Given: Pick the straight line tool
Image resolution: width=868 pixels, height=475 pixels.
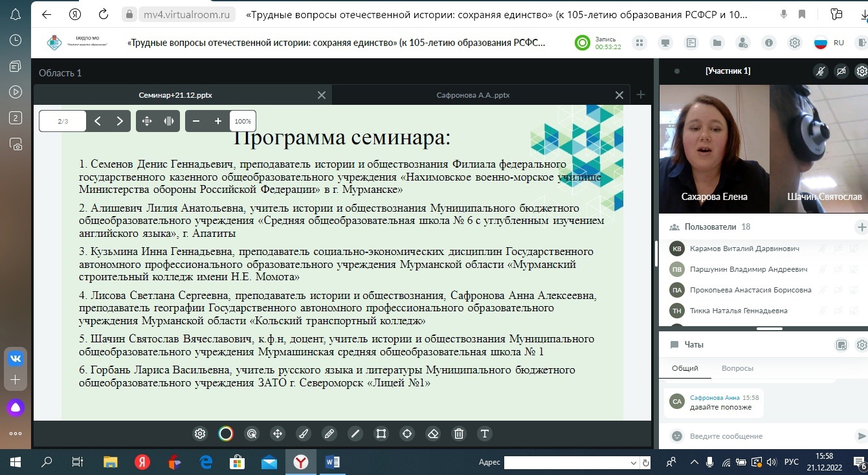Looking at the screenshot, I should pyautogui.click(x=355, y=434).
